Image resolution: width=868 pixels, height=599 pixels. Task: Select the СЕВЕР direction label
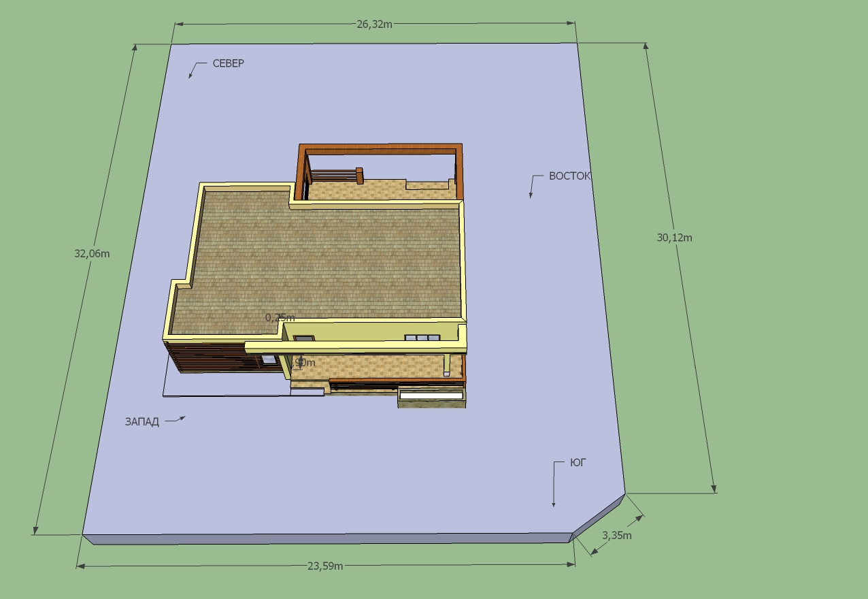228,63
